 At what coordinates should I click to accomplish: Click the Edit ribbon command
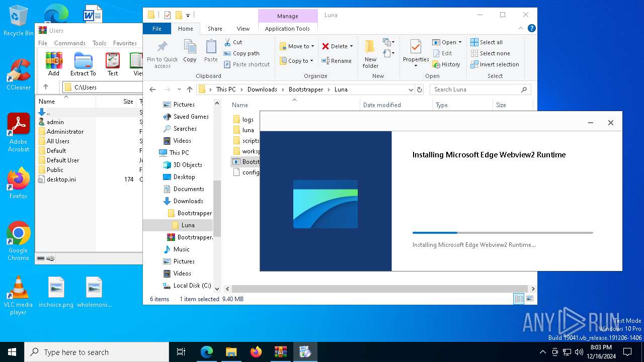(442, 53)
